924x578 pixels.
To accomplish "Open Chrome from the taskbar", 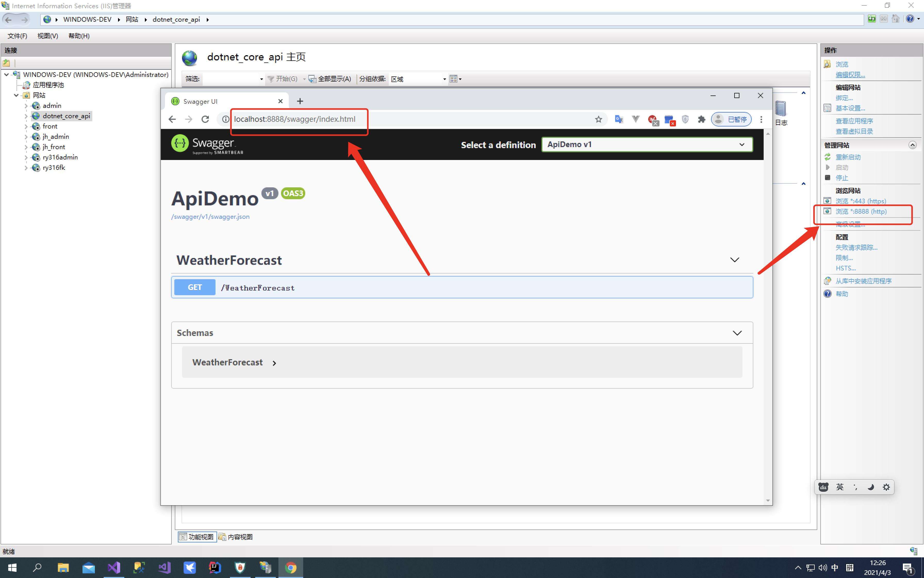I will coord(291,568).
